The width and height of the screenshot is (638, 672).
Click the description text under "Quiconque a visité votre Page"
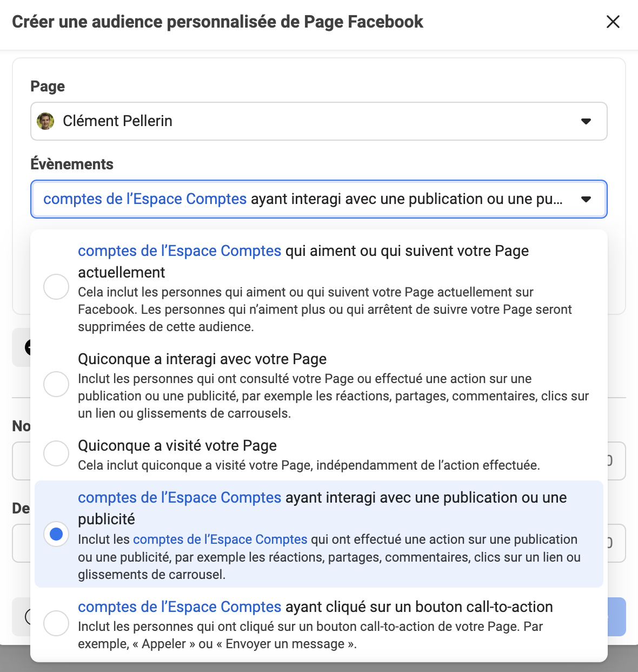(x=309, y=465)
